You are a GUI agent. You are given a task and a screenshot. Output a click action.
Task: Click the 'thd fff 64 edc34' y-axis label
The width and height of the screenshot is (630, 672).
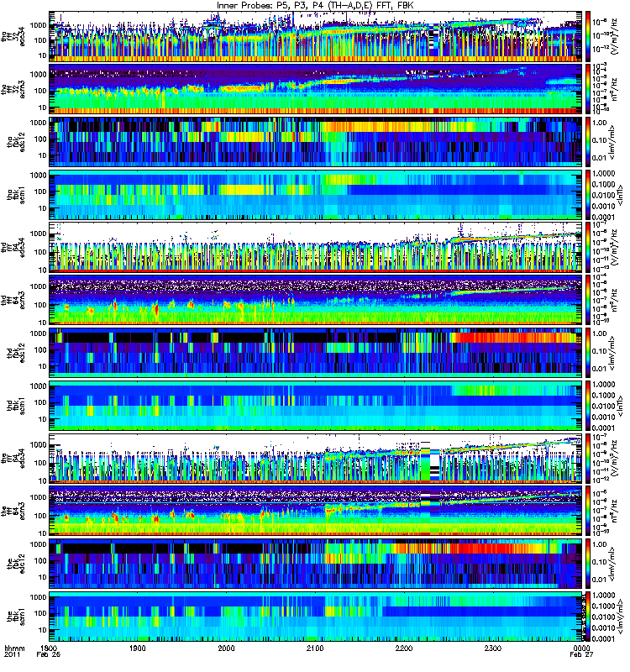point(13,248)
